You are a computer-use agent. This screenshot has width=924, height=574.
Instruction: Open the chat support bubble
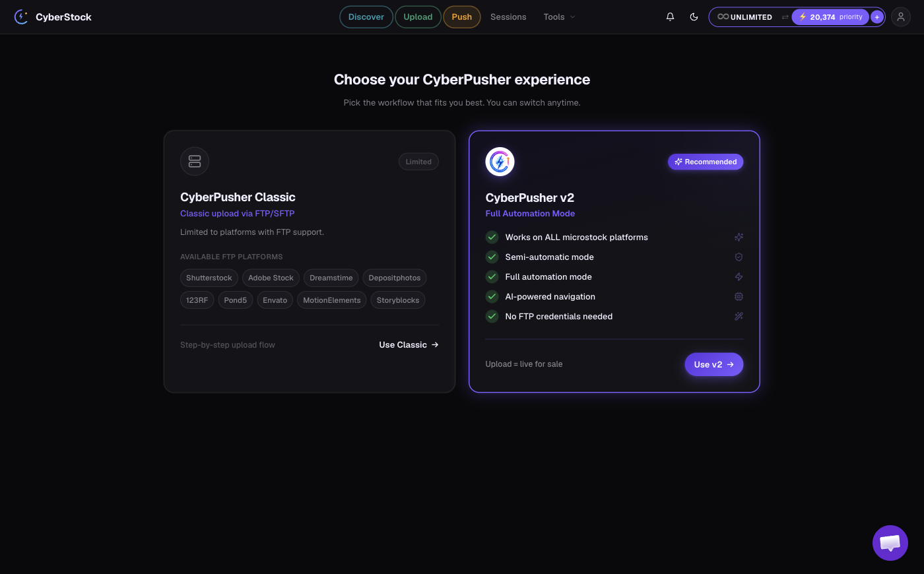(890, 543)
